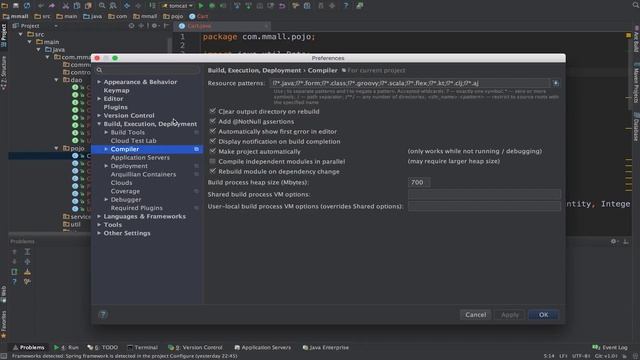Select Plugins in the settings list
The image size is (640, 360).
(x=116, y=107)
